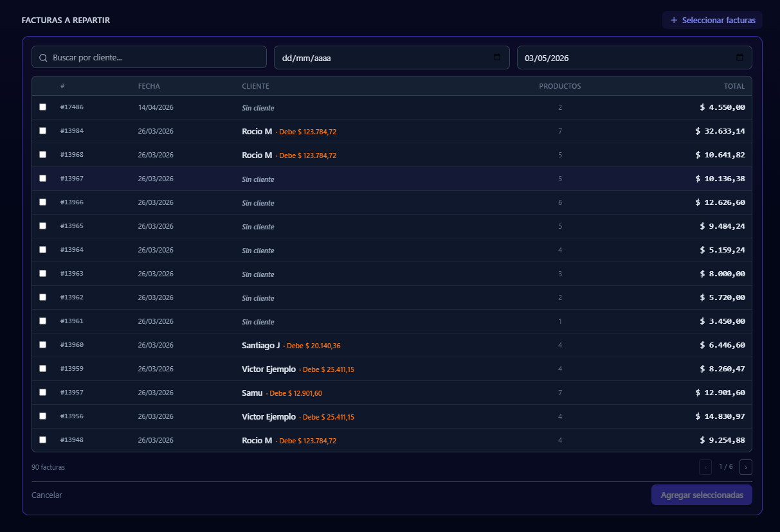
Task: Click the PRODUCTOS column header
Action: (x=560, y=86)
